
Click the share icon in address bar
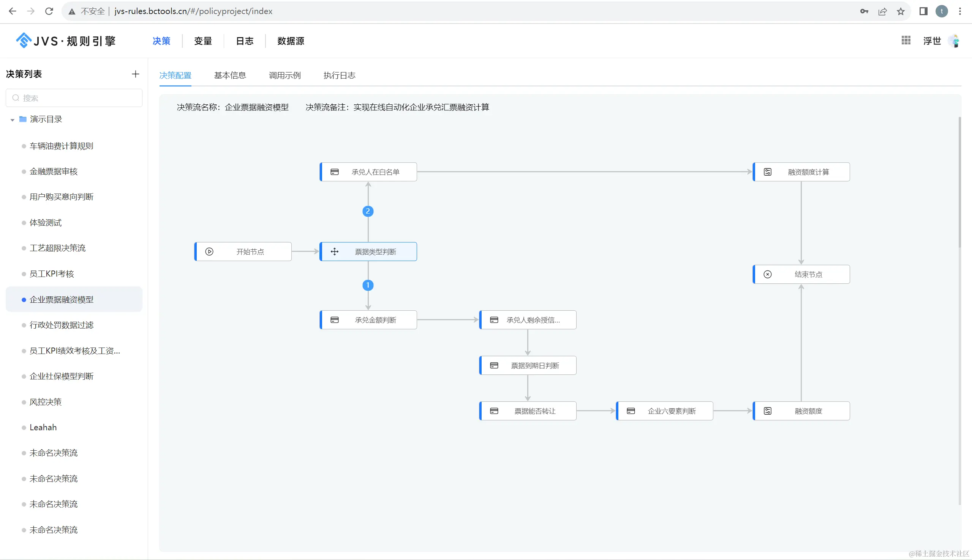(882, 11)
